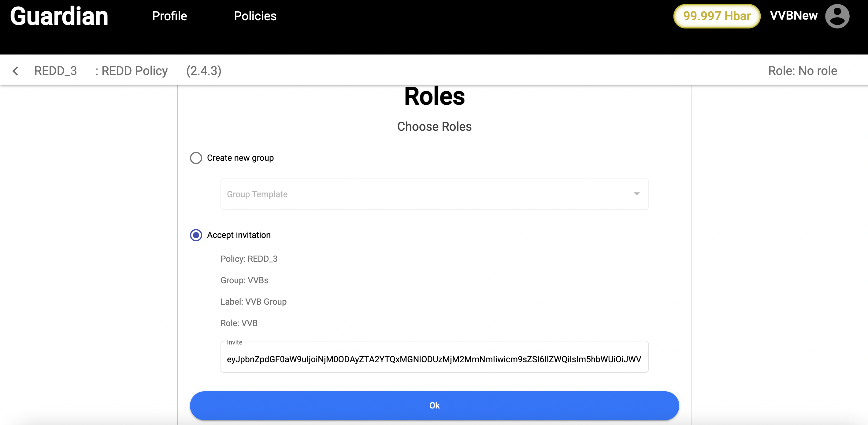Select the Create new group radio button
Screen dimensions: 868x425
point(196,158)
